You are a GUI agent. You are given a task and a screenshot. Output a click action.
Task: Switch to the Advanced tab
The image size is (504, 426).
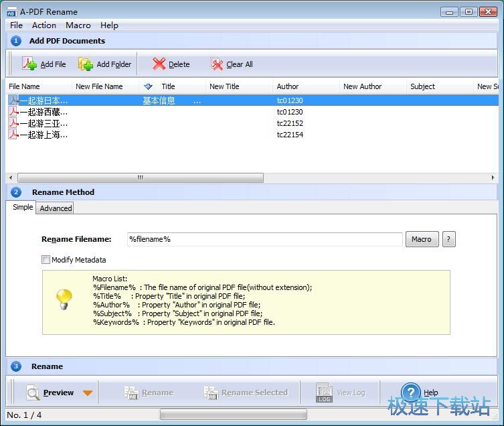pyautogui.click(x=56, y=208)
